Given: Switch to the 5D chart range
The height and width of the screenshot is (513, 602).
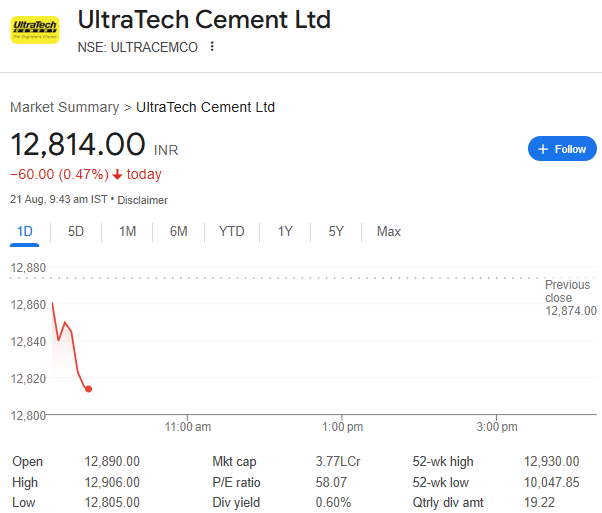Looking at the screenshot, I should [x=76, y=232].
